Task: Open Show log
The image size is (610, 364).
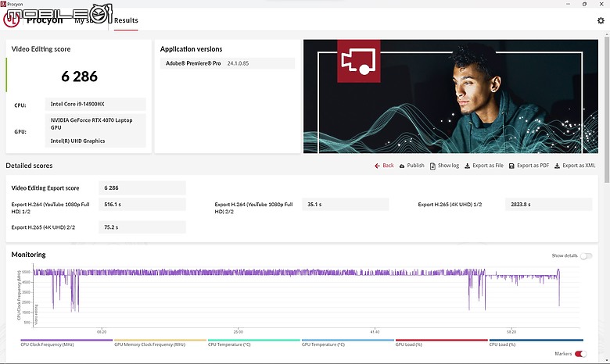Action: click(448, 166)
